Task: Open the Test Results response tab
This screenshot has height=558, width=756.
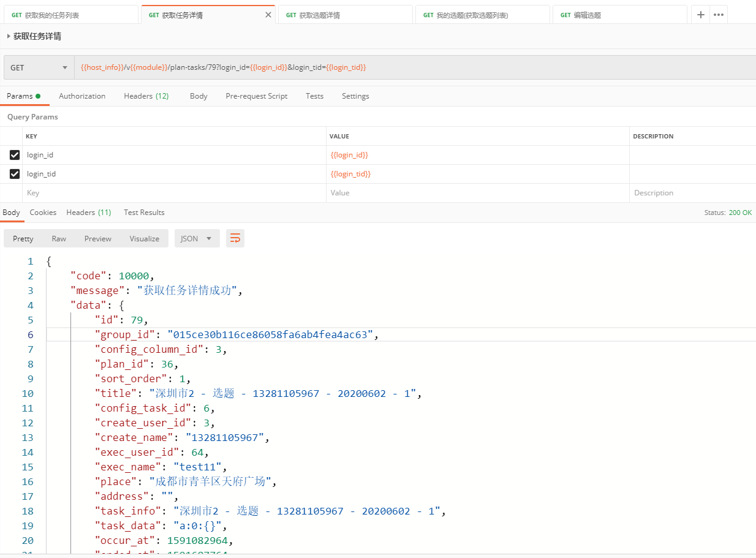Action: [x=144, y=213]
